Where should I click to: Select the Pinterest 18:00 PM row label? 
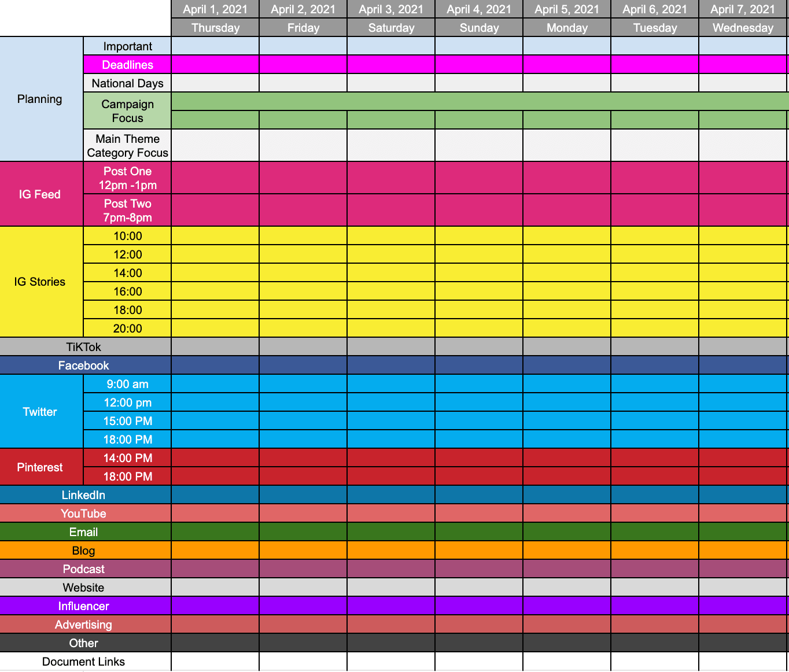(127, 476)
